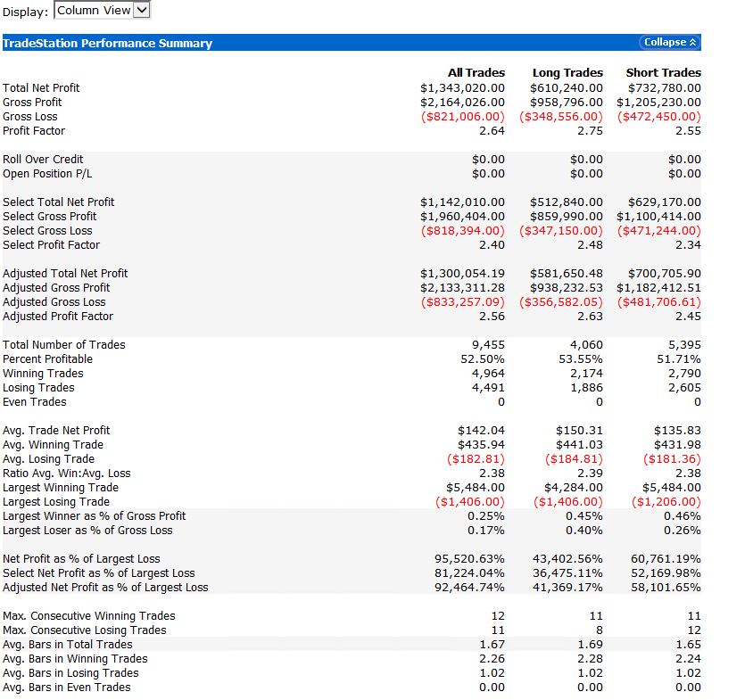
Task: Click the Percent Profitable label
Action: [x=48, y=359]
